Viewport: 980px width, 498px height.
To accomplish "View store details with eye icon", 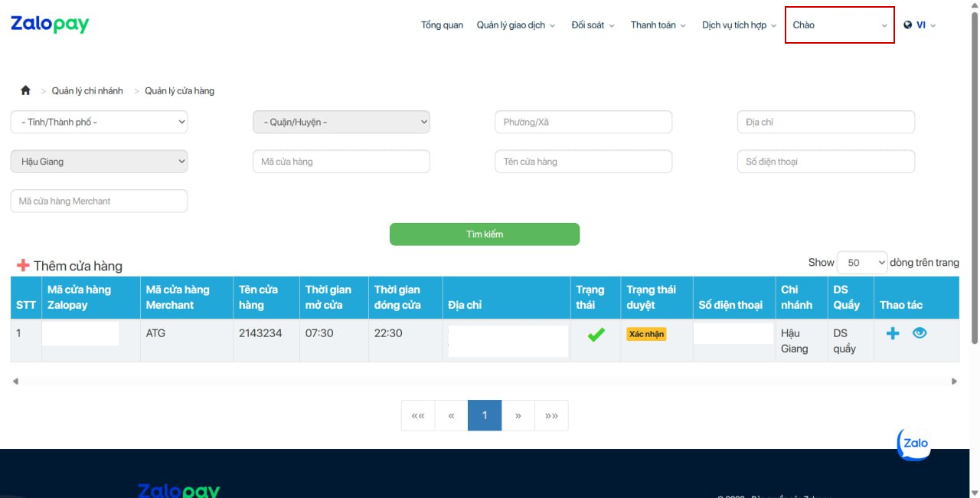I will (x=920, y=333).
